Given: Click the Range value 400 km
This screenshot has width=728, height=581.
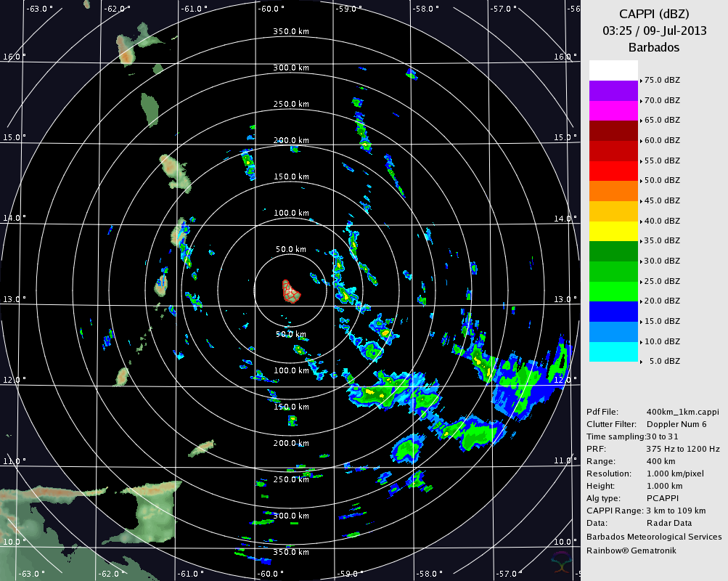Looking at the screenshot, I should [661, 461].
